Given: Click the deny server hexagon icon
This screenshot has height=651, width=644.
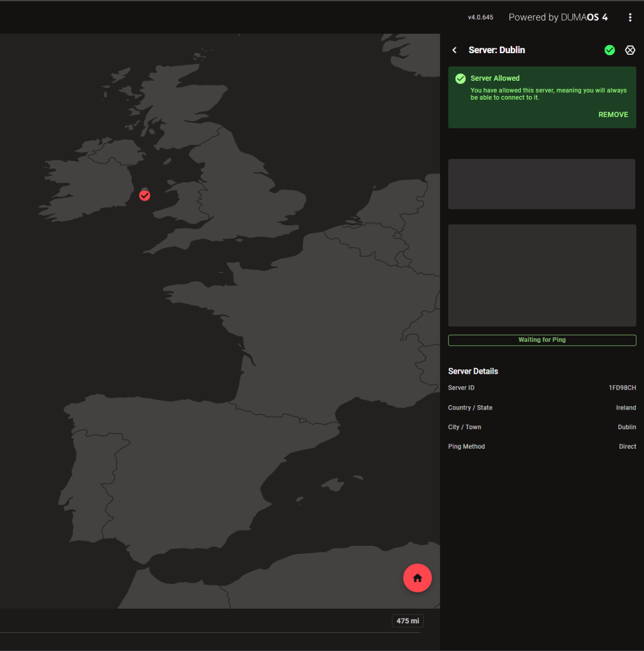Looking at the screenshot, I should point(630,50).
